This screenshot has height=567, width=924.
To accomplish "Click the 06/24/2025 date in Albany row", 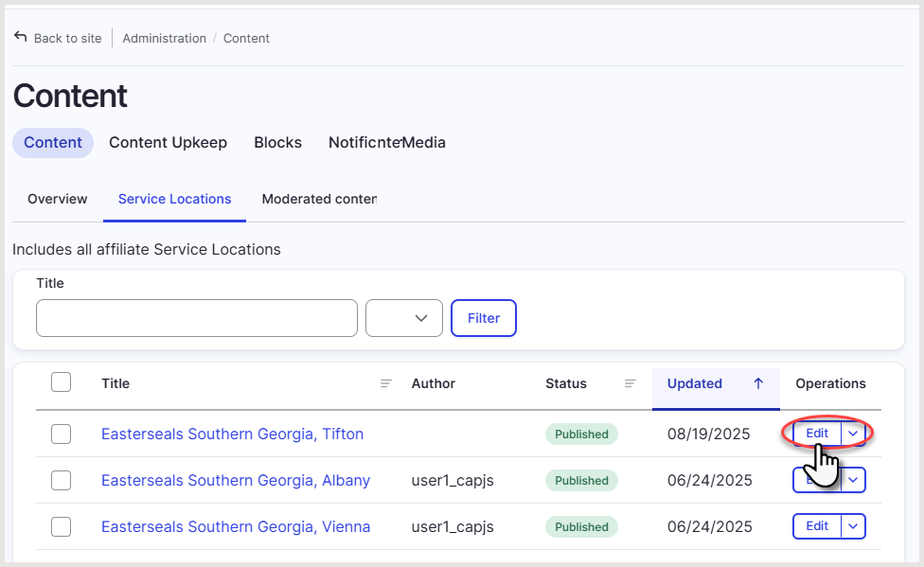I will click(709, 480).
